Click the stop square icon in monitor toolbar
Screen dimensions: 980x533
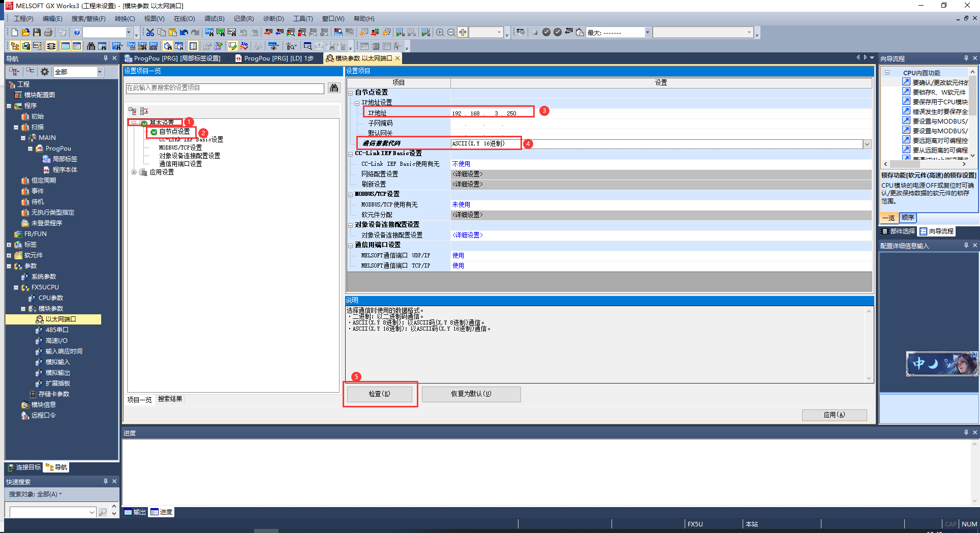click(x=535, y=32)
